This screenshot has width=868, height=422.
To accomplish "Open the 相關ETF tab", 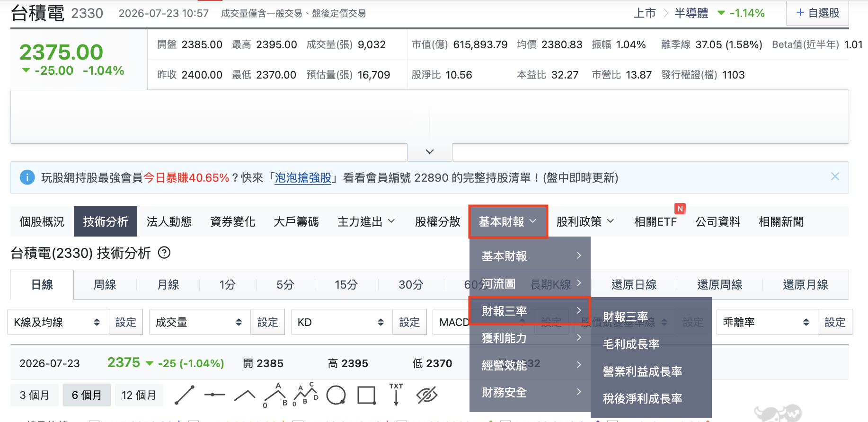I will click(x=655, y=221).
